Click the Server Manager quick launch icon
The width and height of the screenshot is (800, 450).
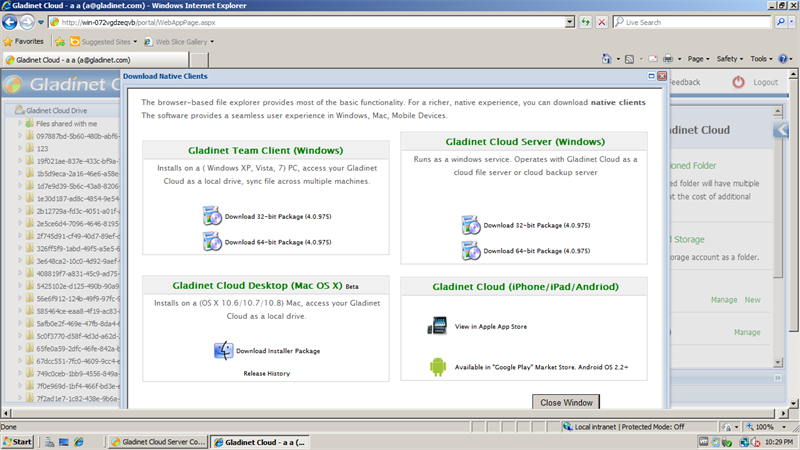pos(49,442)
